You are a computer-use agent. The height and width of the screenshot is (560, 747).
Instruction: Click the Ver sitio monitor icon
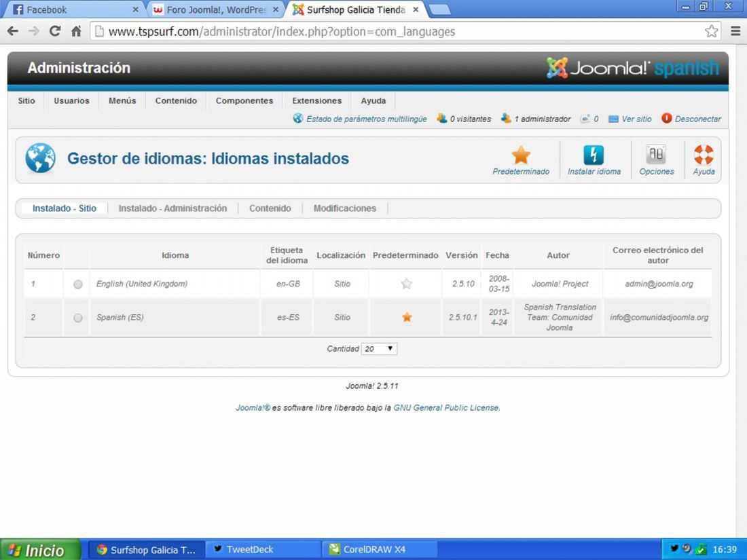click(x=614, y=119)
